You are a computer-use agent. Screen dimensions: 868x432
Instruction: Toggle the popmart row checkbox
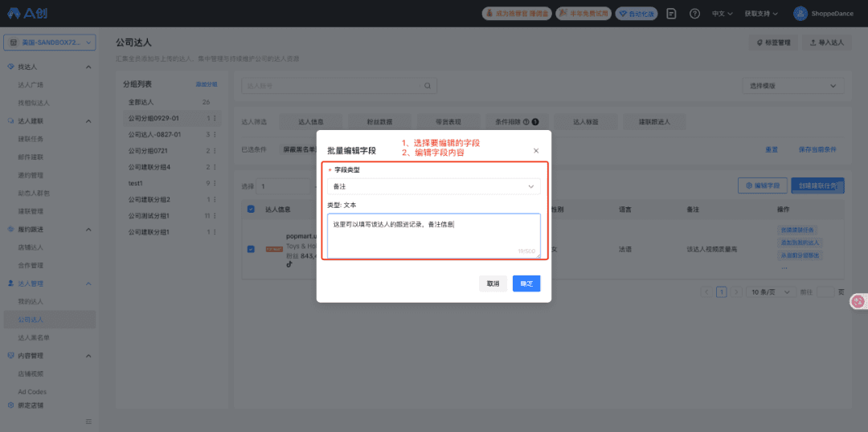click(251, 249)
